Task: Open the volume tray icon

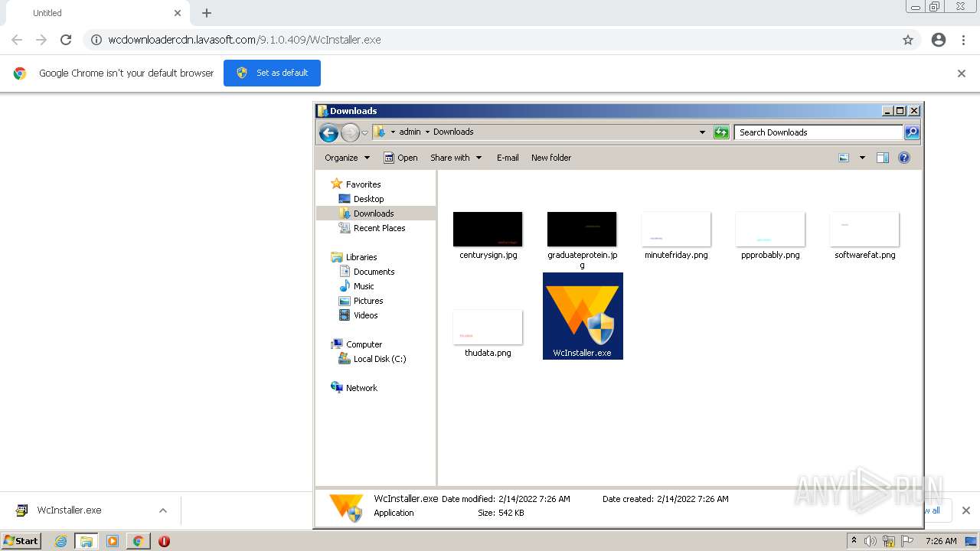Action: (x=871, y=541)
